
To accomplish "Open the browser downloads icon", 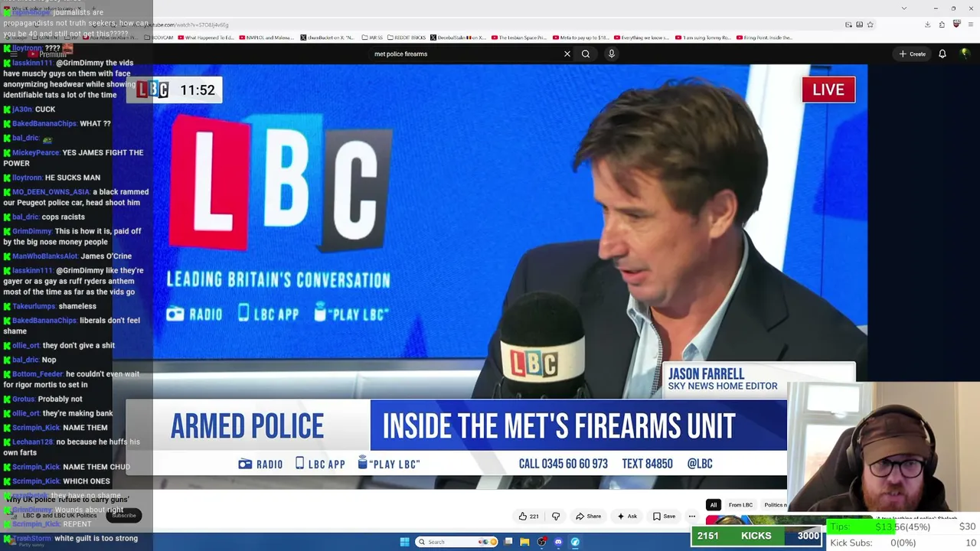I will (927, 24).
